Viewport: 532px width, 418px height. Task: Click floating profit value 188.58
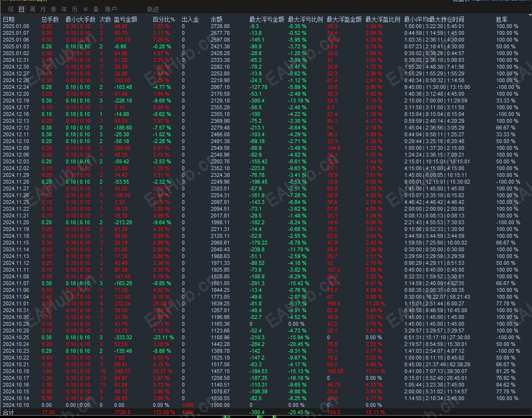(x=335, y=371)
